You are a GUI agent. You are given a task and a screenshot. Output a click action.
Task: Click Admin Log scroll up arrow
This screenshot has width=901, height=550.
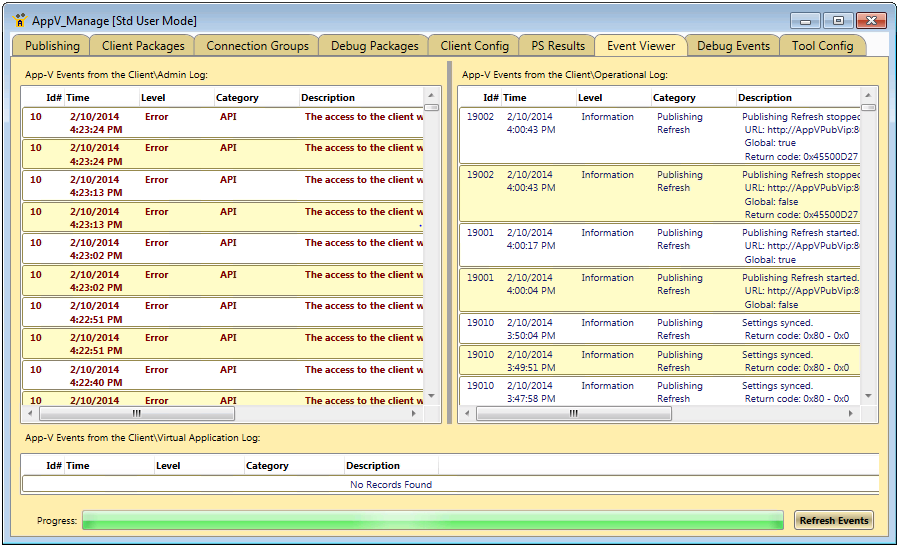(x=431, y=95)
